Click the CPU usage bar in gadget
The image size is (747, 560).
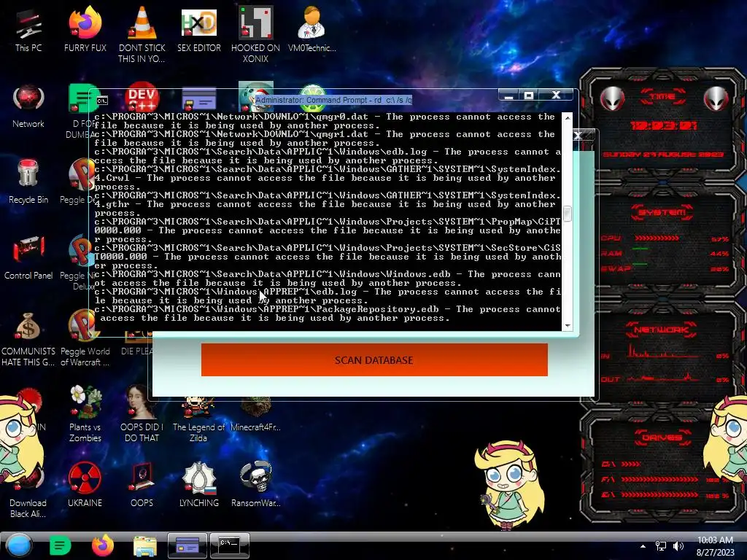(x=657, y=238)
